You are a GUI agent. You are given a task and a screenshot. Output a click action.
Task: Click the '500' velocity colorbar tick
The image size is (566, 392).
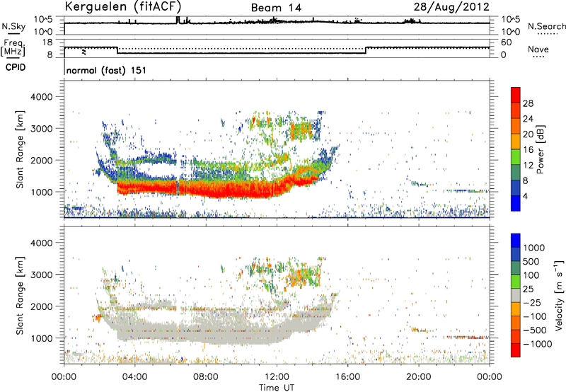tap(531, 261)
